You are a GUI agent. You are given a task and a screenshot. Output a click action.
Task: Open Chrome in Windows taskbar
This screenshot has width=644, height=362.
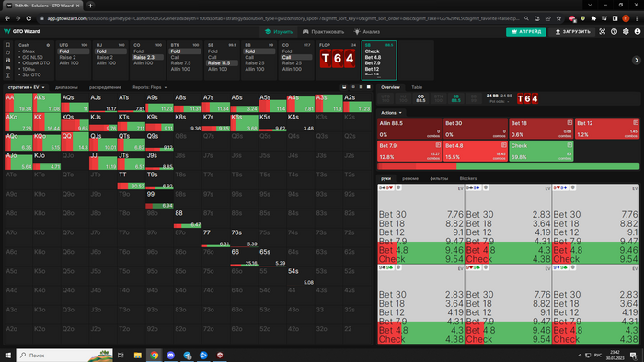pyautogui.click(x=154, y=356)
